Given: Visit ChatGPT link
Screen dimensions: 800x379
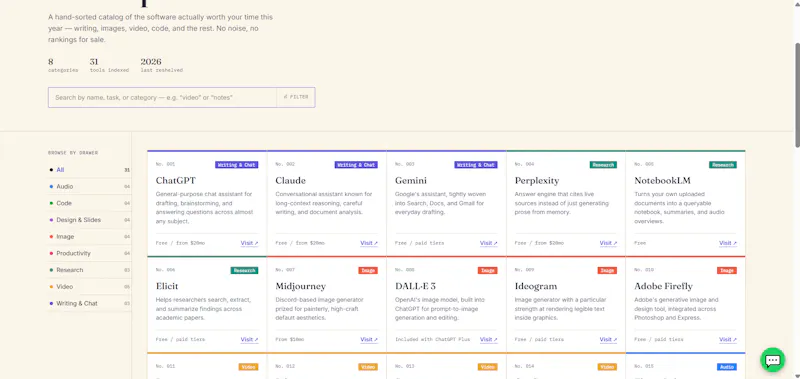Looking at the screenshot, I should pos(249,243).
